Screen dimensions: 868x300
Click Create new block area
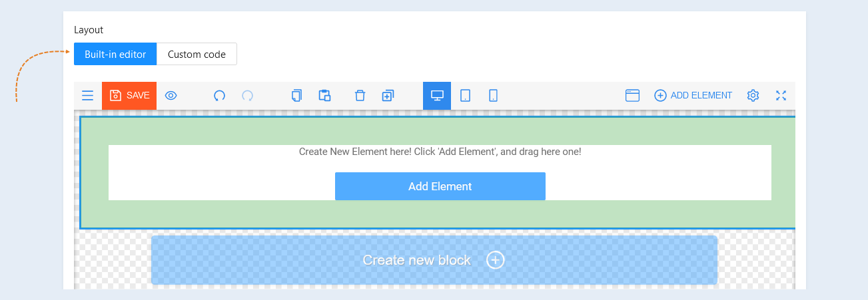(x=434, y=260)
